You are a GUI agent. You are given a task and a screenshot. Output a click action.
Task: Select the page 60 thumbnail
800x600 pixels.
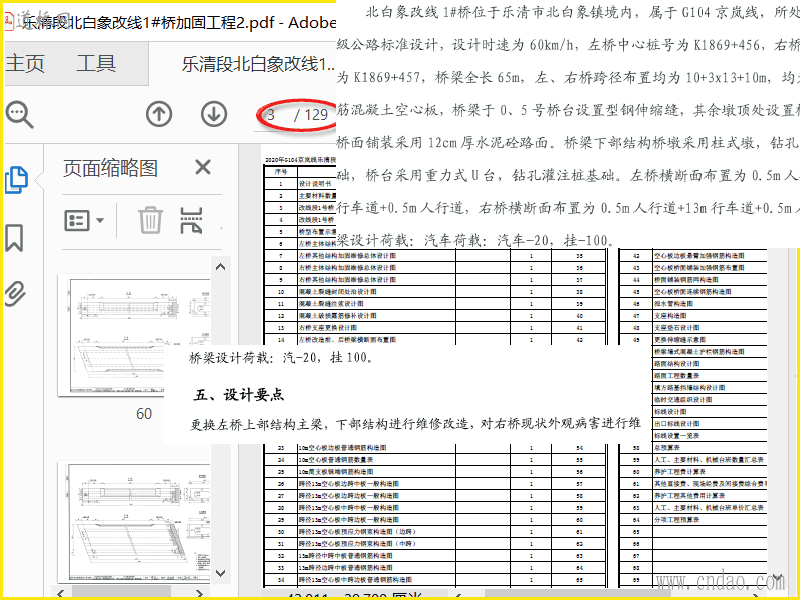pos(135,336)
